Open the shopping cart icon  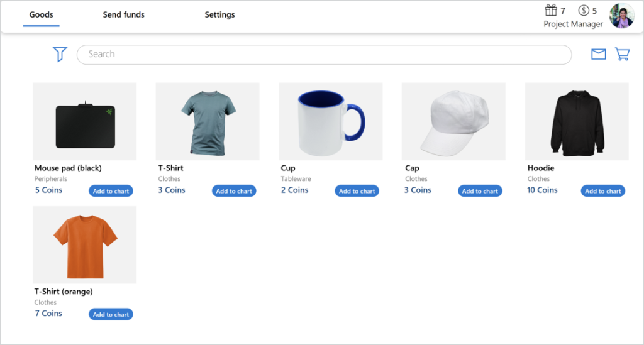coord(622,54)
